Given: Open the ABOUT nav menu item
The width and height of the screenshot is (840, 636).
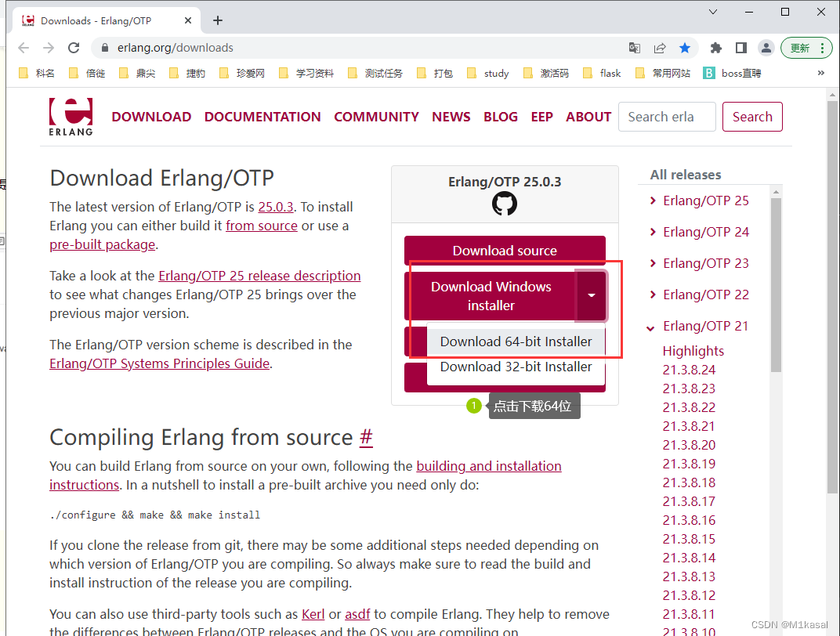Looking at the screenshot, I should coord(588,117).
